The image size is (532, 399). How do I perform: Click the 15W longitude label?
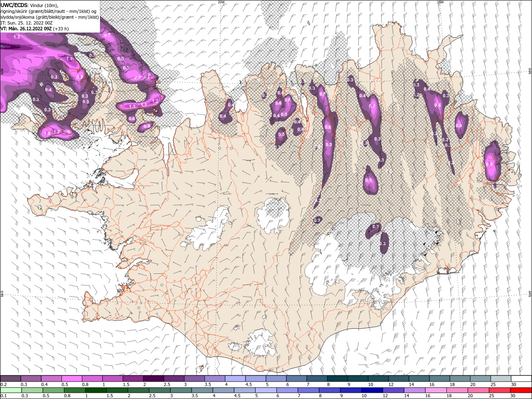440,2
